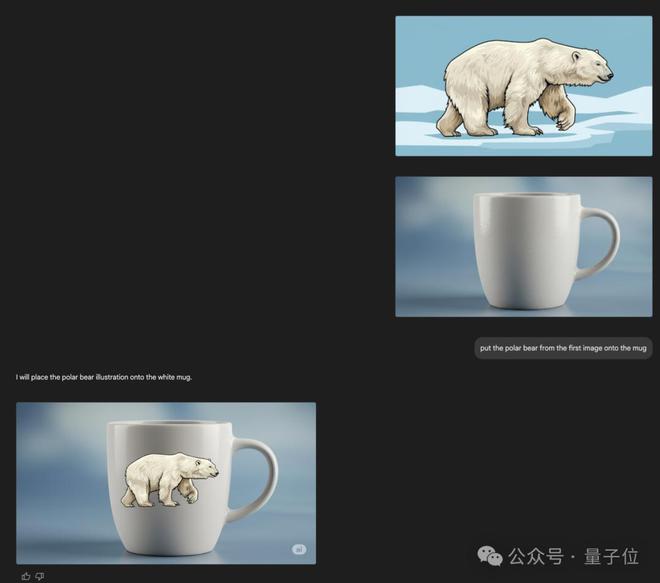Click the rim of the generated mug

point(169,423)
